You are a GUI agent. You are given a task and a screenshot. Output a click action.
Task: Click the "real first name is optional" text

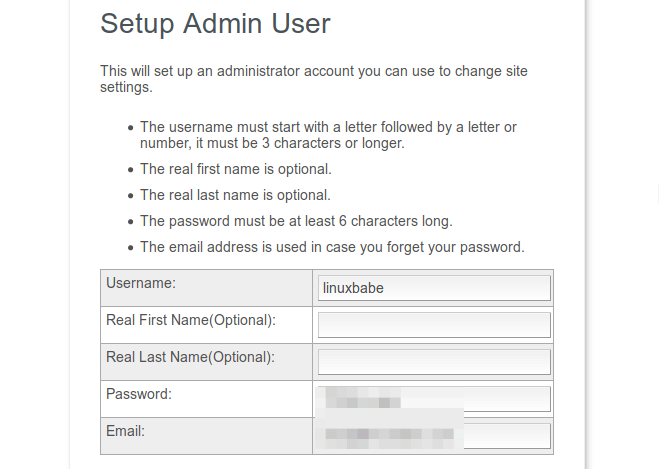tap(235, 169)
